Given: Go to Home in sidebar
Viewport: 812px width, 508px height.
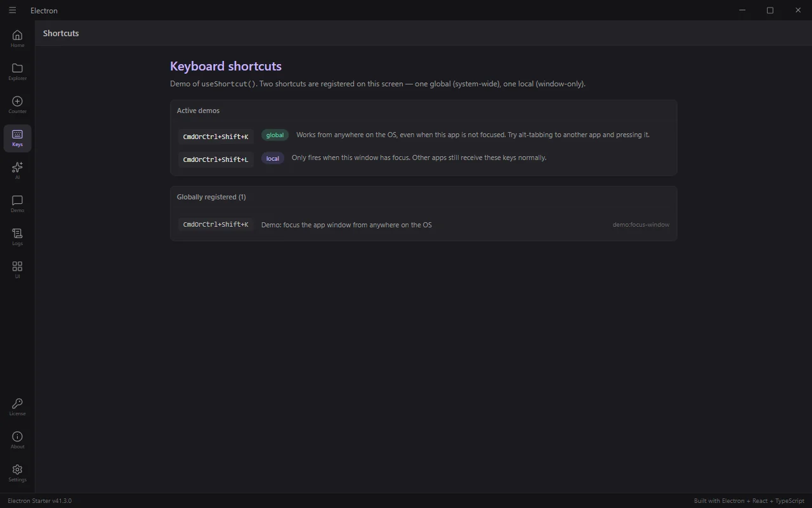Looking at the screenshot, I should pos(17,39).
